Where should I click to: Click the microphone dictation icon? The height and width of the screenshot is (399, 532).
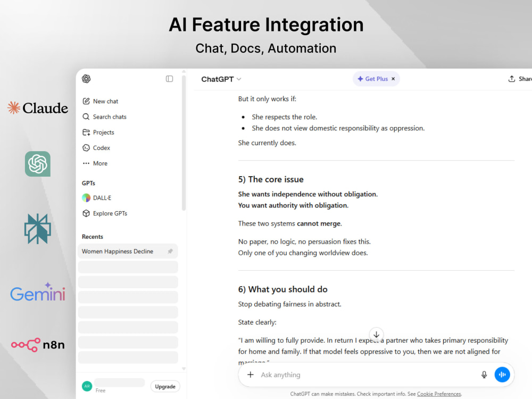[x=484, y=375]
